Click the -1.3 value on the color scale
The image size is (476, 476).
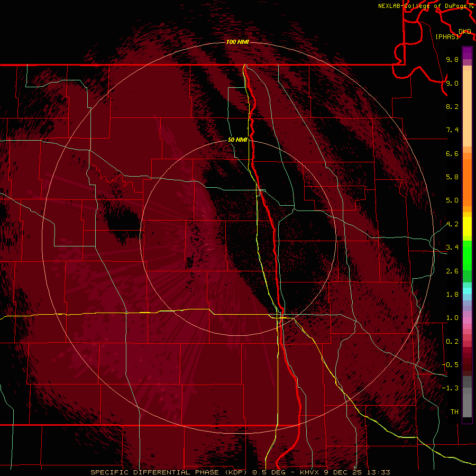pyautogui.click(x=450, y=388)
